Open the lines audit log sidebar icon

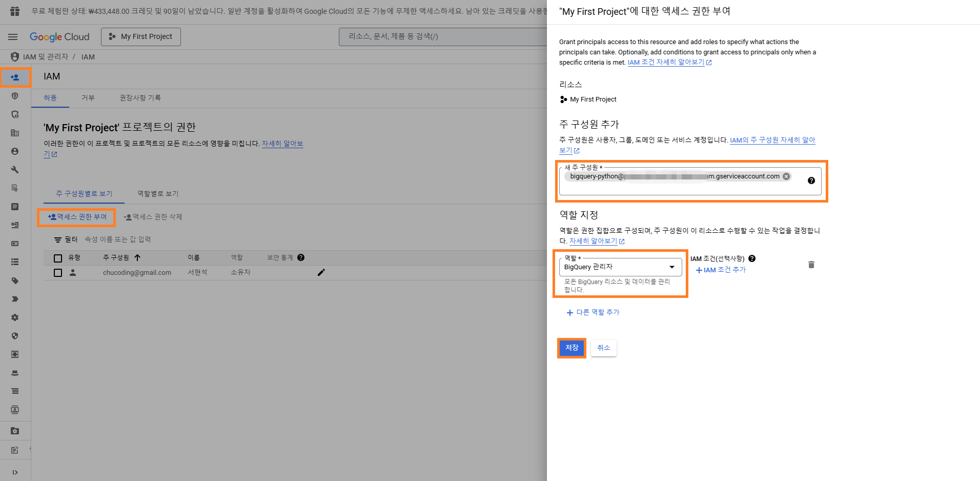(15, 391)
